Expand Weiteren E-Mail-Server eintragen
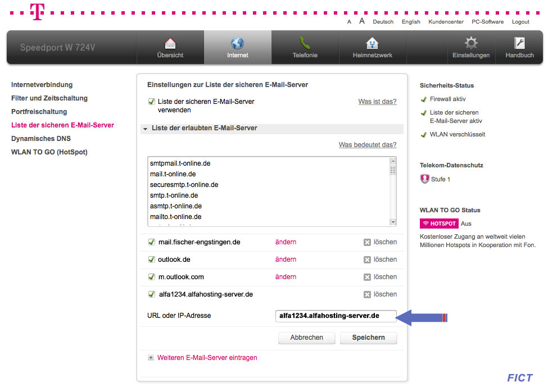This screenshot has height=392, width=548. pos(207,358)
